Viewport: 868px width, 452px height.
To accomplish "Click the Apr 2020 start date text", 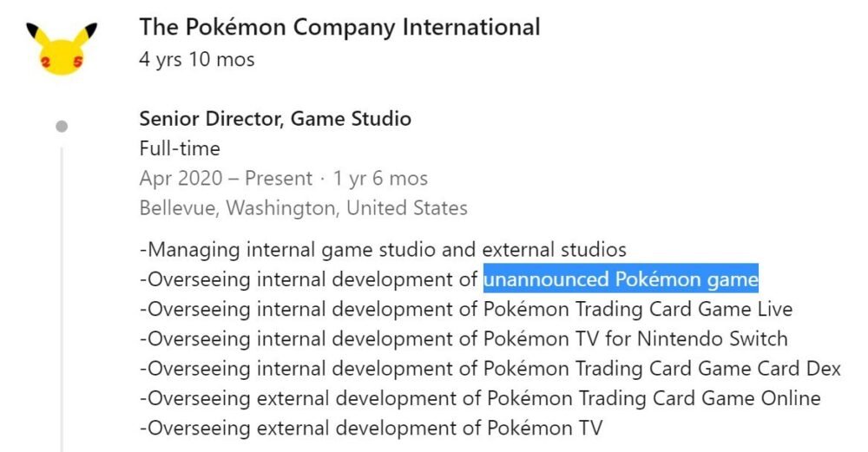I will pos(181,179).
